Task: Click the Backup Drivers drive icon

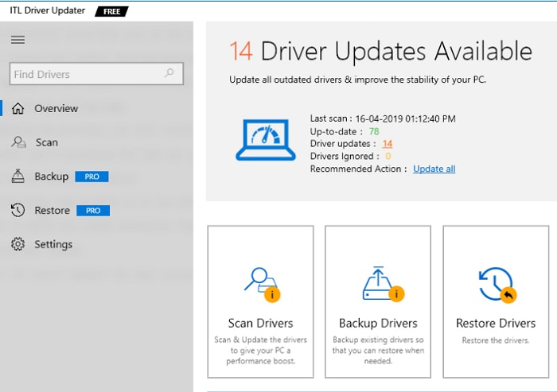Action: pos(383,284)
